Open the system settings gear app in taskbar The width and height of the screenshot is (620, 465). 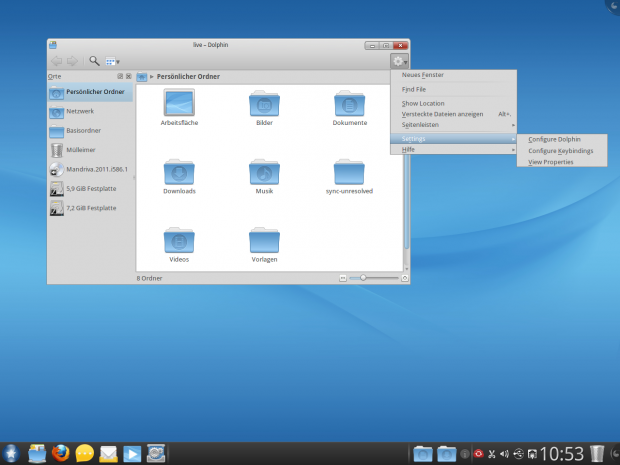(x=156, y=454)
